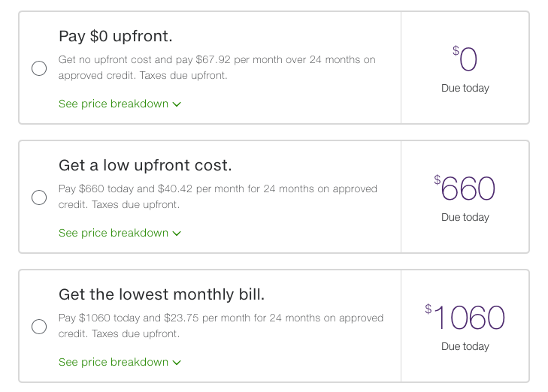Click the "Get the lowest monthly bill." heading
This screenshot has width=548, height=392.
162,294
